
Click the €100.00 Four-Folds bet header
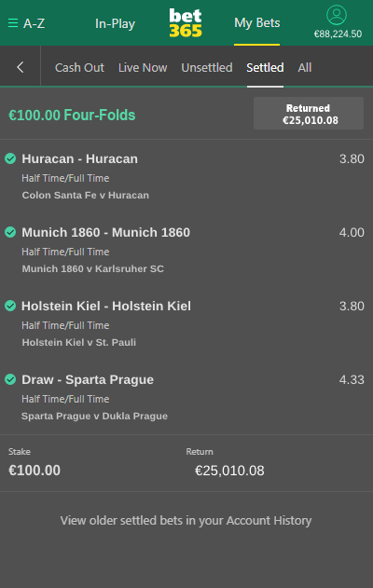72,115
